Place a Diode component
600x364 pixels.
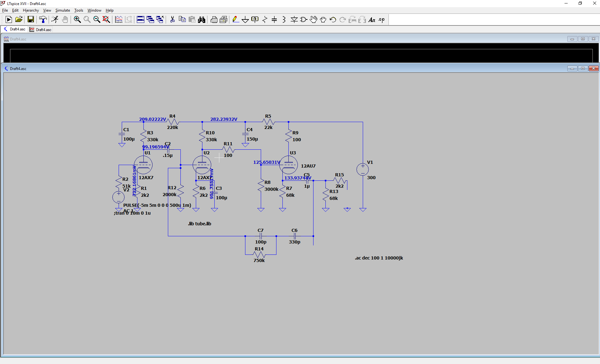click(x=294, y=20)
